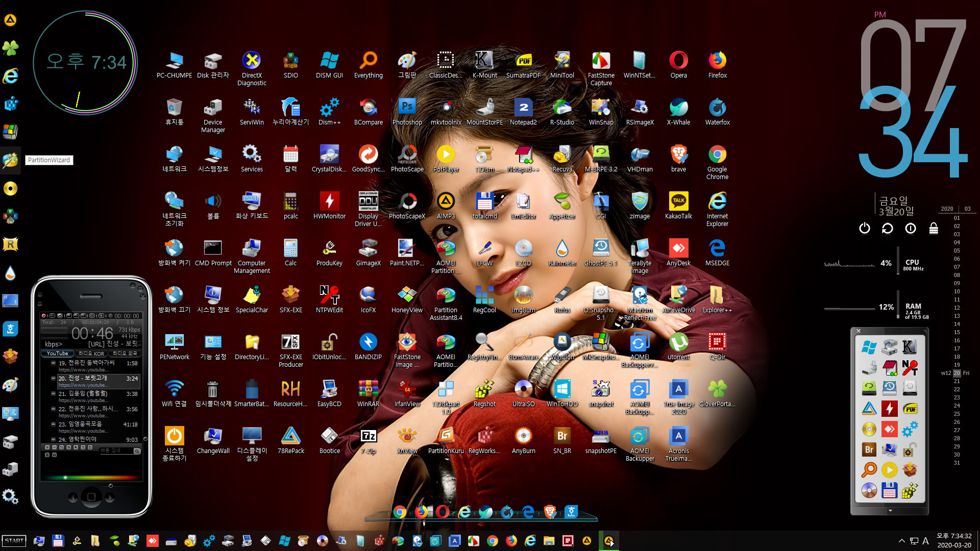980x551 pixels.
Task: Click the Windows flag icon in the launcher panel
Action: click(869, 347)
